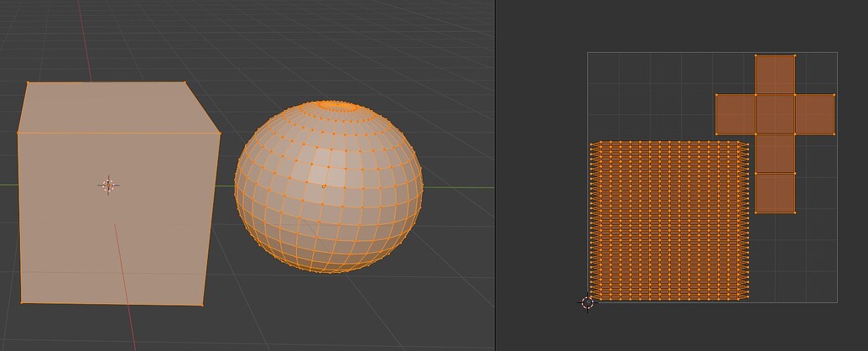Viewport: 868px width, 351px height.
Task: Select the sphere's UV grid island
Action: pos(669,221)
